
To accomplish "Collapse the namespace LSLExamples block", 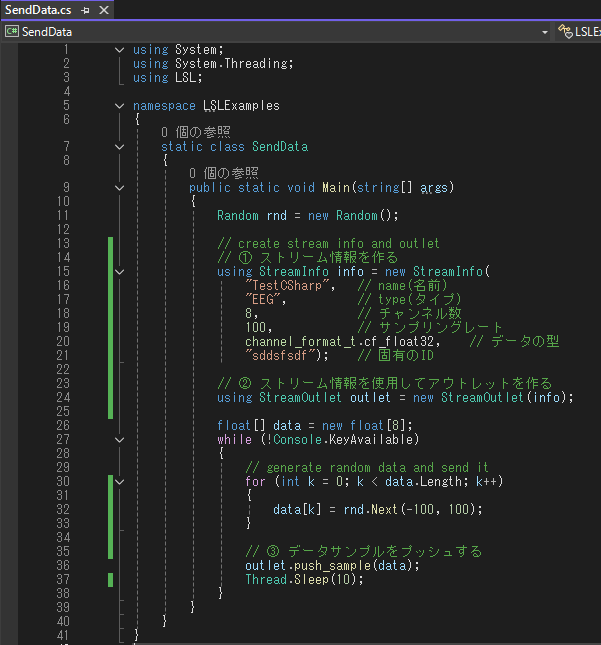I will tap(119, 106).
